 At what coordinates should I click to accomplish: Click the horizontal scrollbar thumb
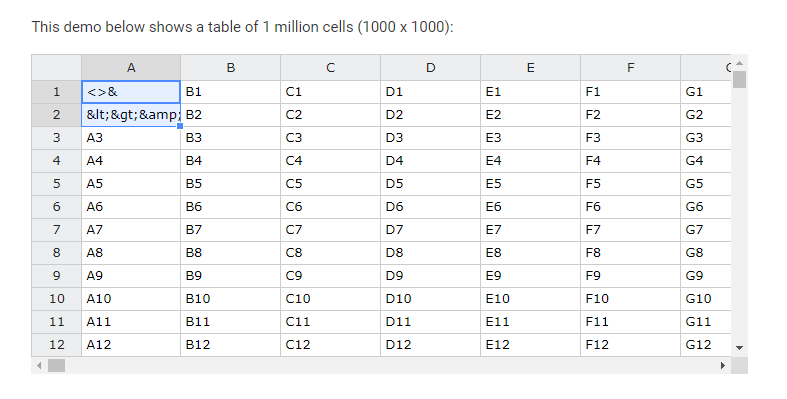(57, 365)
